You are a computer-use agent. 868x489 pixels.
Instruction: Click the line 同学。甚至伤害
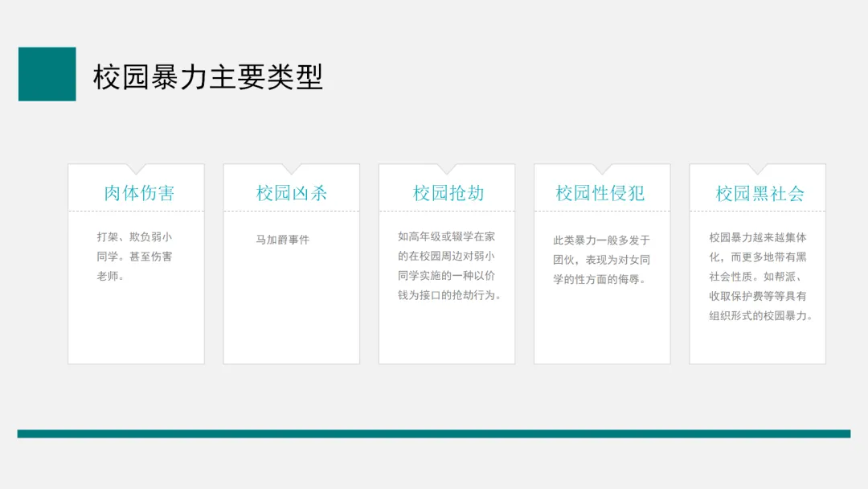(134, 257)
